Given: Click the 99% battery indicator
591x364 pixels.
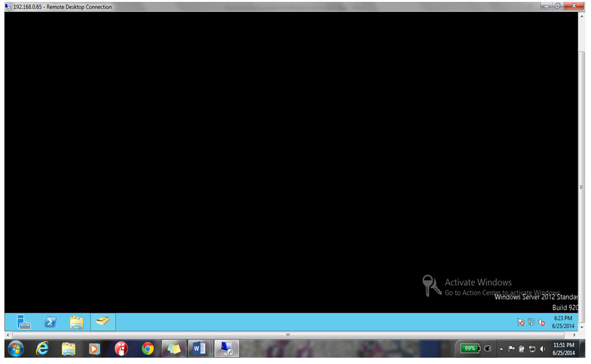Looking at the screenshot, I should [x=470, y=348].
